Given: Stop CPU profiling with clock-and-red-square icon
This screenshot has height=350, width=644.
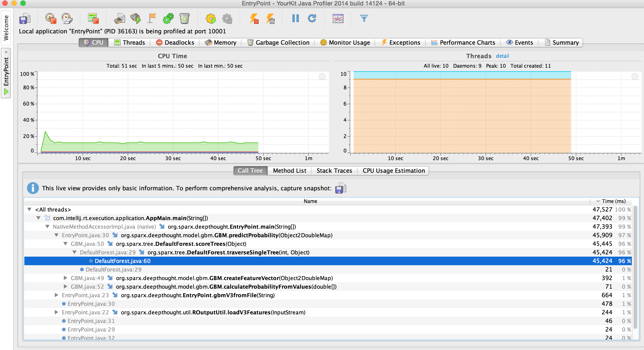Looking at the screenshot, I should point(51,19).
